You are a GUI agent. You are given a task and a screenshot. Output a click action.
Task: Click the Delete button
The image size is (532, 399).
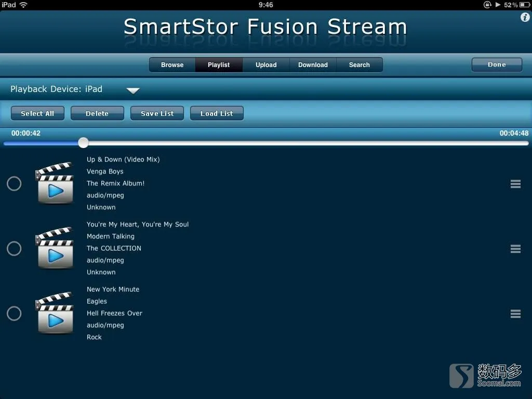(97, 113)
